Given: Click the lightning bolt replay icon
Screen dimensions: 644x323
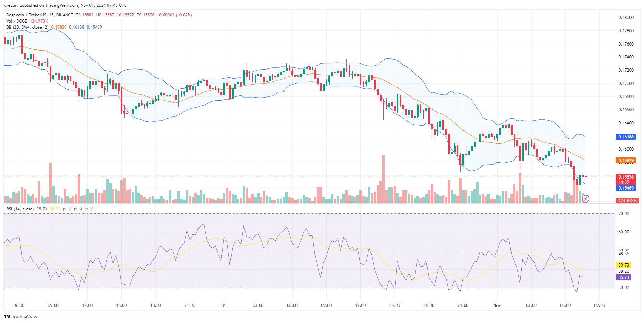Looking at the screenshot, I should [x=585, y=199].
